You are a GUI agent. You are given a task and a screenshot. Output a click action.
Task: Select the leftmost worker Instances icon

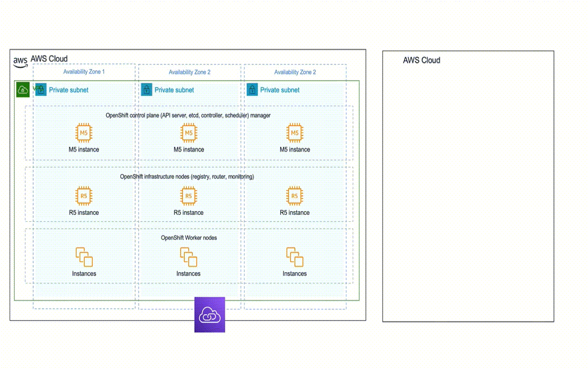tap(84, 257)
